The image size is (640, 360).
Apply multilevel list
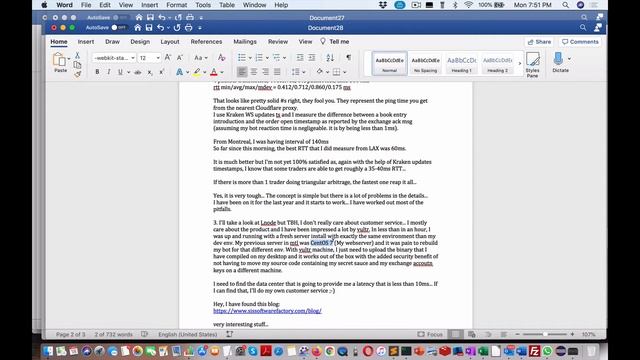click(x=276, y=58)
